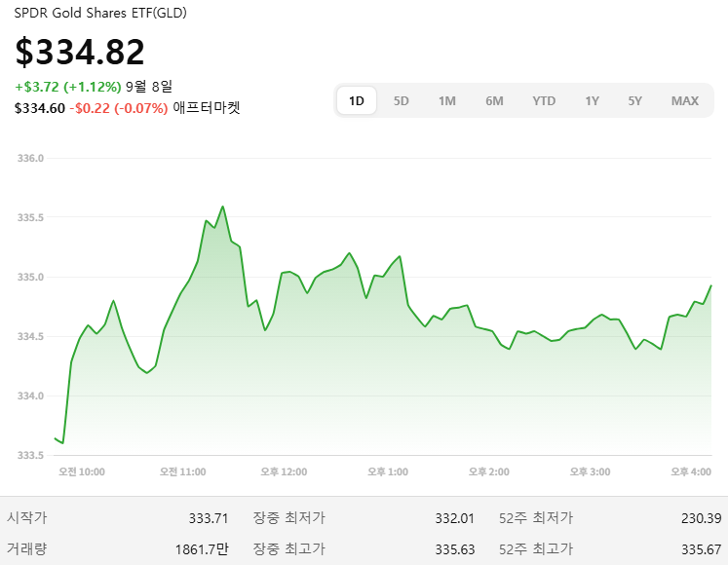Viewport: 728px width, 565px height.
Task: Click the 9월 8일 date label
Action: click(x=149, y=87)
